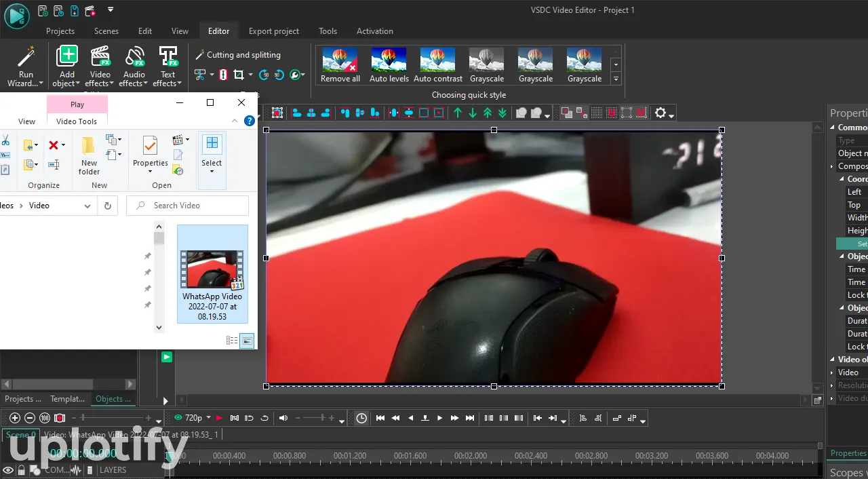Toggle the layer lock icon
The width and height of the screenshot is (868, 479).
(x=22, y=470)
